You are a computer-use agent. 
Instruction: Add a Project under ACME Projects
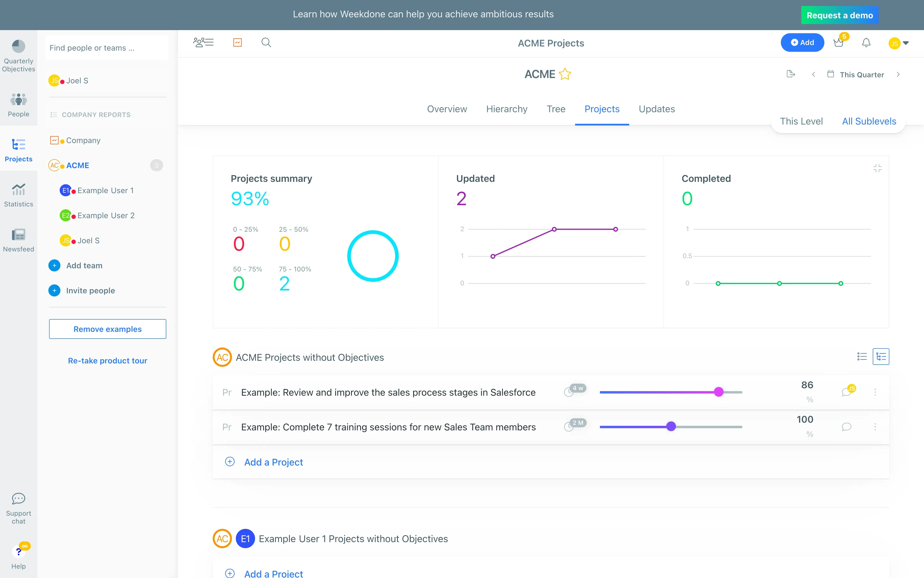point(273,462)
